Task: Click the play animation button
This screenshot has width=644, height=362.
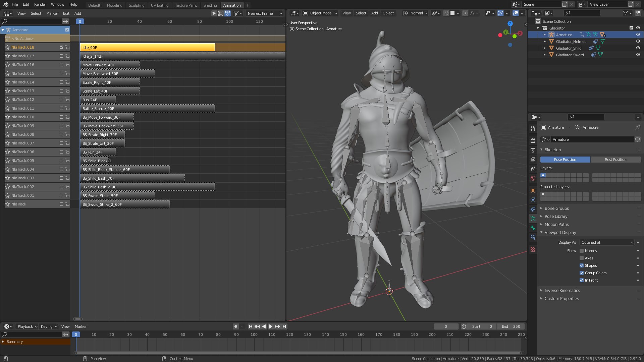Action: [x=271, y=326]
